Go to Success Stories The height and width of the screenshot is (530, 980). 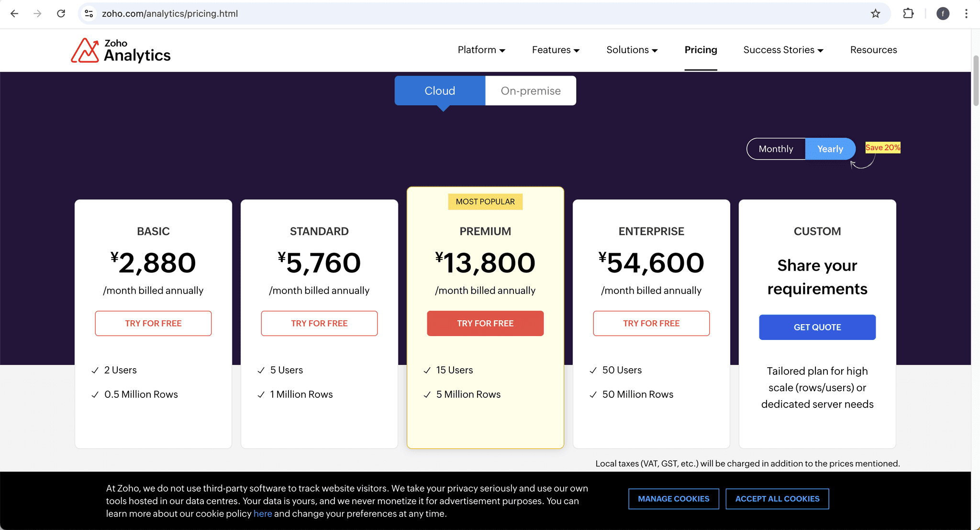(x=783, y=50)
